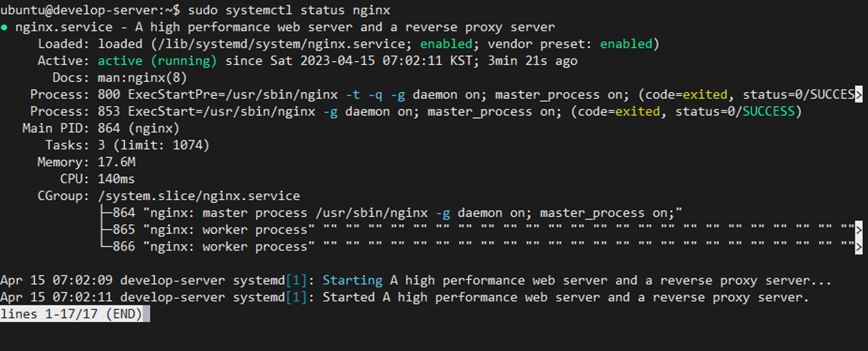Click the command 'sudo systemctl status nginx'
The width and height of the screenshot is (868, 351).
tap(289, 10)
